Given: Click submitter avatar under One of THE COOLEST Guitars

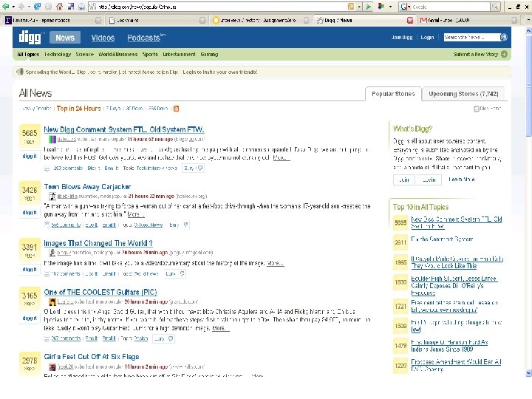Looking at the screenshot, I should [52, 301].
